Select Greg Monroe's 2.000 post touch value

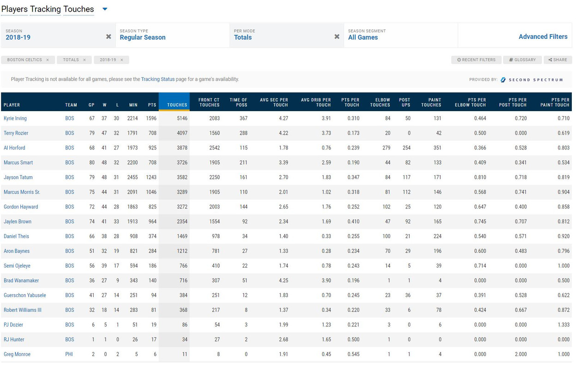point(520,355)
